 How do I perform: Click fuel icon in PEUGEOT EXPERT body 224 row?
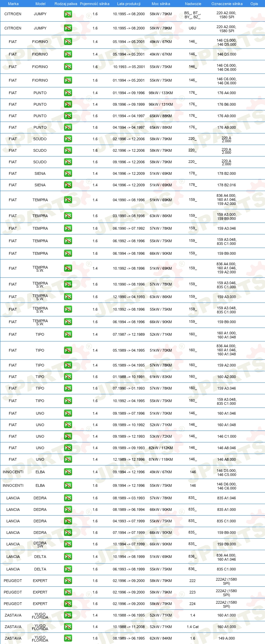point(68,604)
